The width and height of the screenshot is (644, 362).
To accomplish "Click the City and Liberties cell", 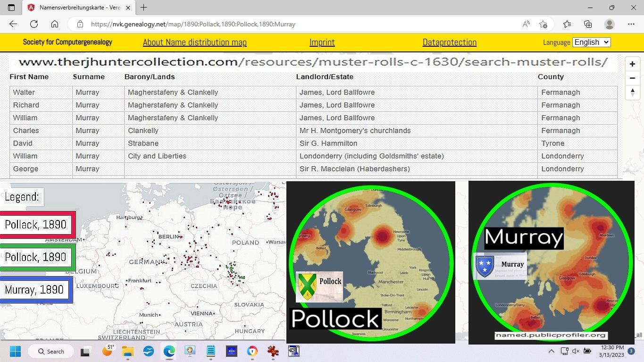I will click(x=210, y=156).
